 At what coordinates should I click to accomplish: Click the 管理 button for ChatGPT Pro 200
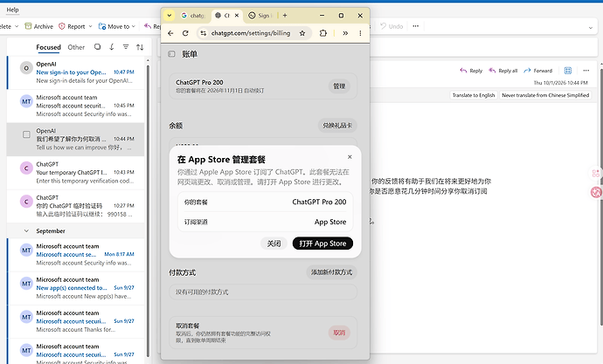click(x=339, y=86)
